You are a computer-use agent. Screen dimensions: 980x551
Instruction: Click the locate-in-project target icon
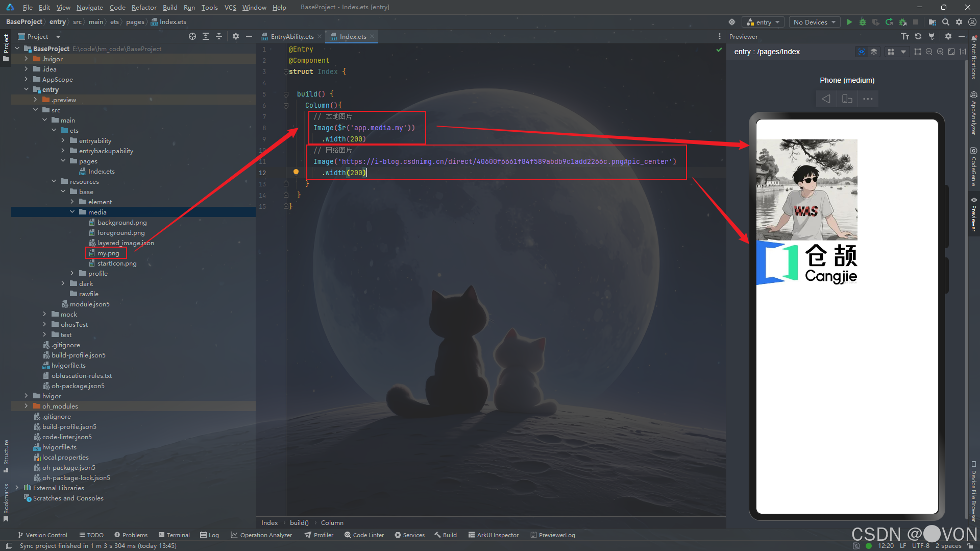click(192, 36)
